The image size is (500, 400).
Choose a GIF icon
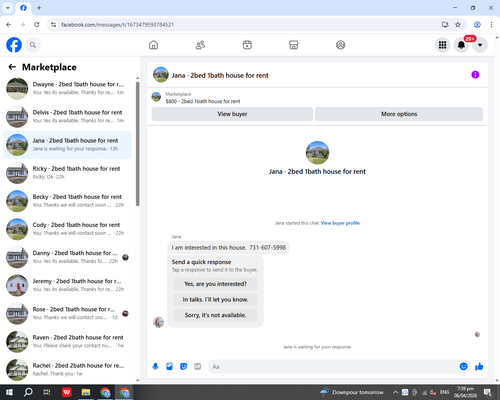coord(198,367)
